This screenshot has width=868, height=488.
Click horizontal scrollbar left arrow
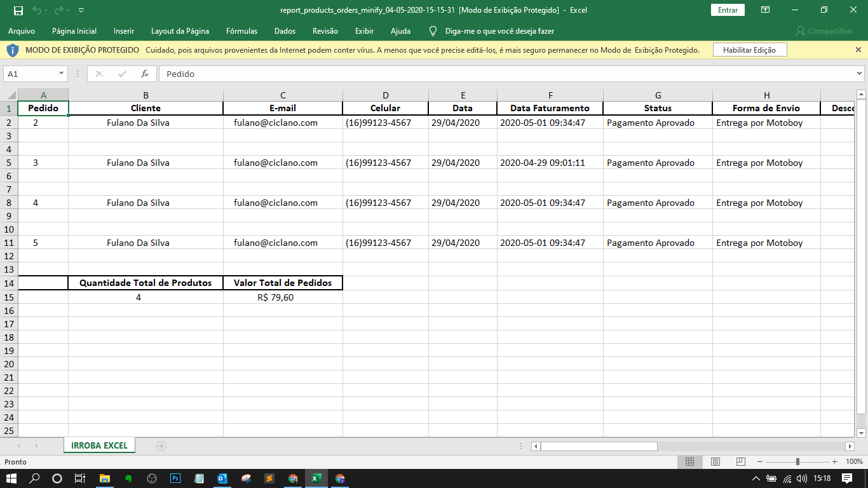point(536,446)
